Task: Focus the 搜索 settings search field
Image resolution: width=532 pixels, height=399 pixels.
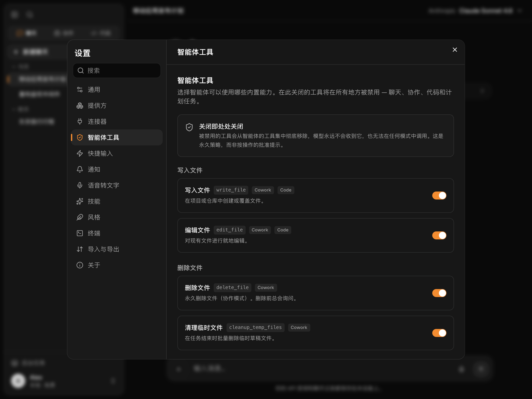Action: [117, 70]
